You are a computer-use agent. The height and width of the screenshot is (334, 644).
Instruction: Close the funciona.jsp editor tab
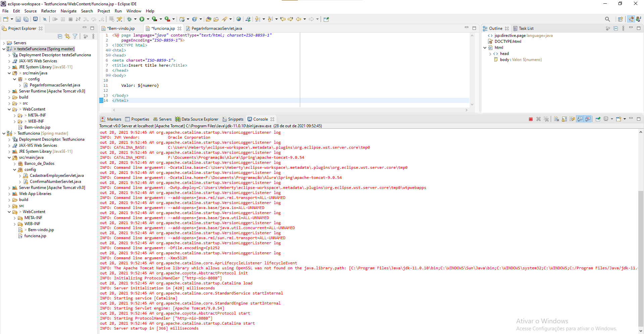(x=179, y=28)
